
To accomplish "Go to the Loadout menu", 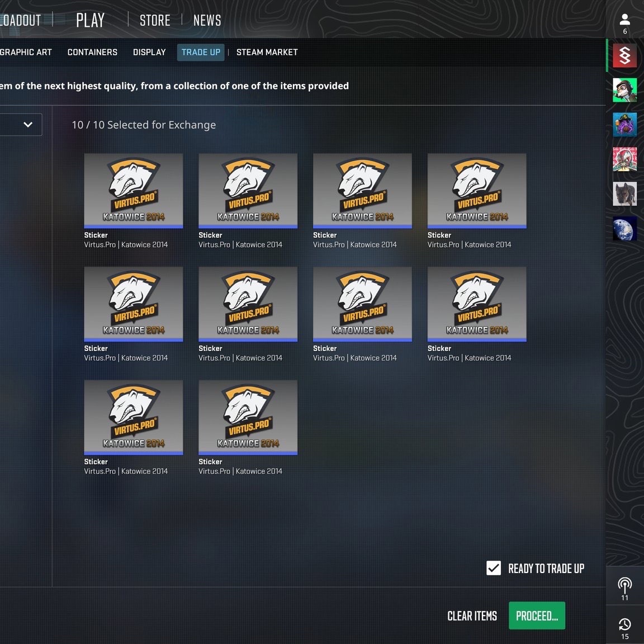I will (20, 20).
